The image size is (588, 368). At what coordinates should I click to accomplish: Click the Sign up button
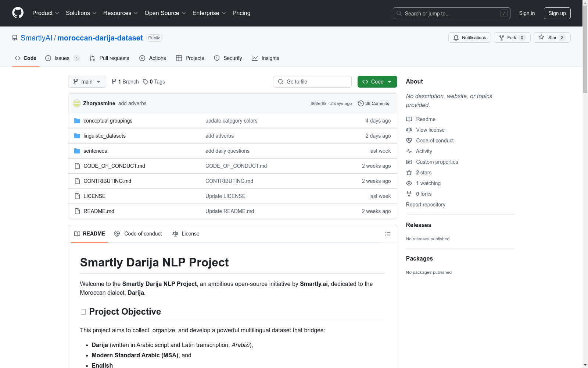[557, 13]
